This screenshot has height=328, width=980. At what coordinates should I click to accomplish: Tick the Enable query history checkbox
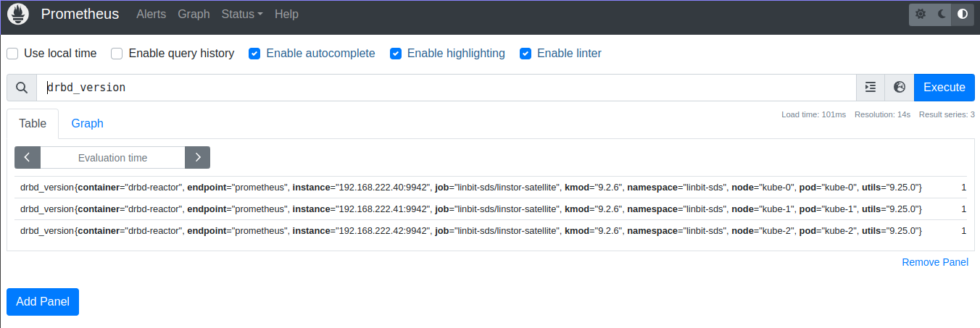pos(117,54)
